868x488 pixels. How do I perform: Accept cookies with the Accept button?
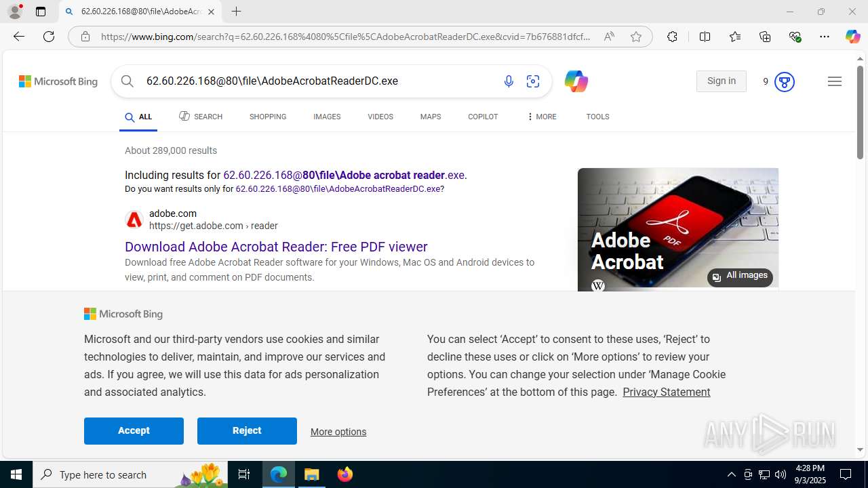click(134, 431)
